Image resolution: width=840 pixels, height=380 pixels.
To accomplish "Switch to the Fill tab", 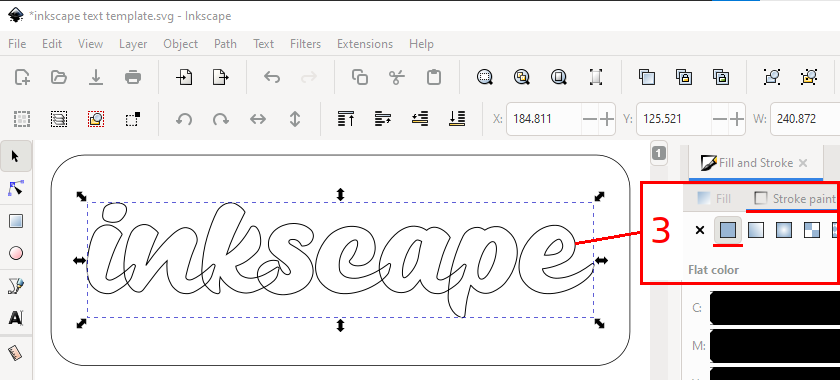I will click(x=715, y=199).
